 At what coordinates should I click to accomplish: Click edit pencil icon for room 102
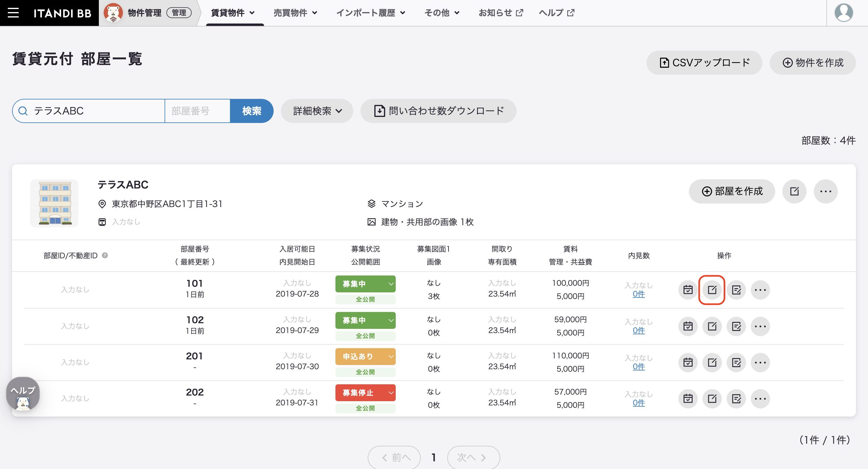(712, 326)
